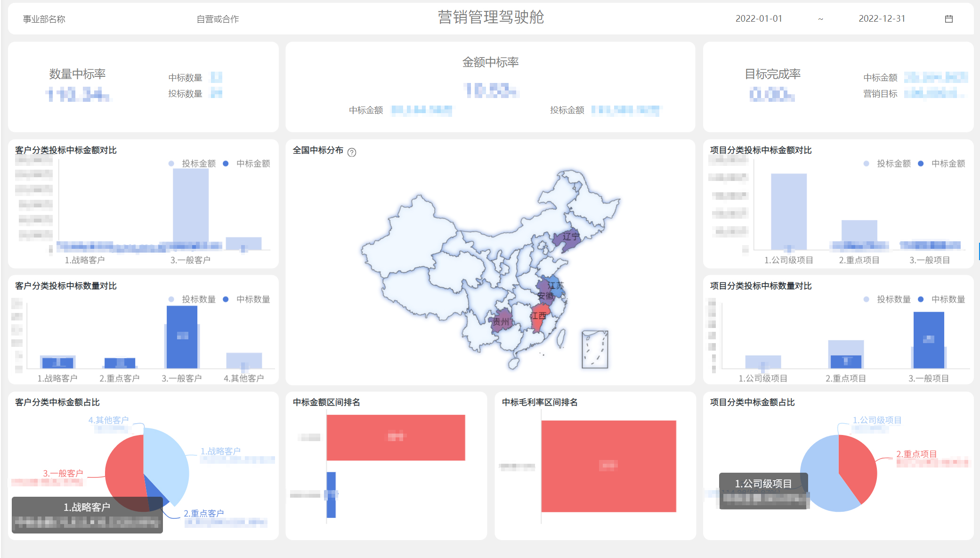Click the top red bar in 中标金额区间排名
The width and height of the screenshot is (980, 558).
396,436
